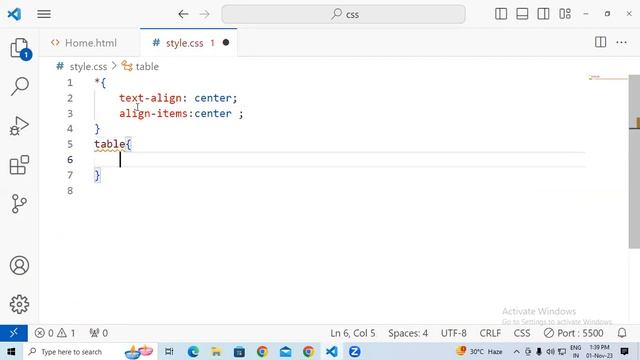The width and height of the screenshot is (640, 360).
Task: Open Microsoft Store from taskbar
Action: [x=239, y=351]
